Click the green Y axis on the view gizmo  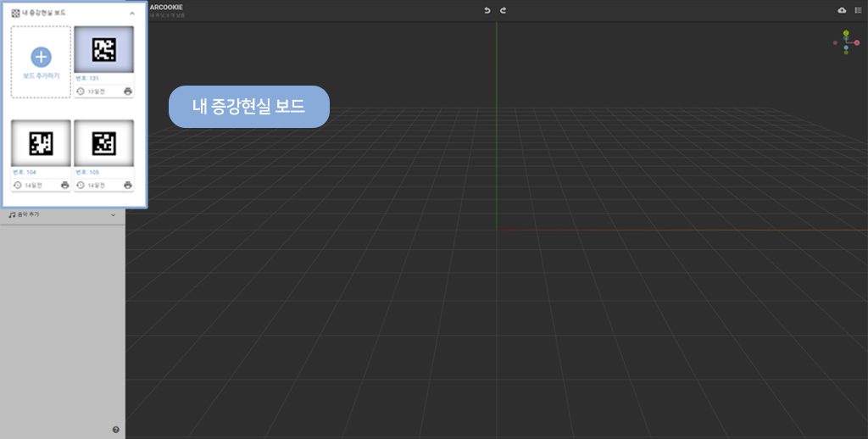(x=846, y=33)
